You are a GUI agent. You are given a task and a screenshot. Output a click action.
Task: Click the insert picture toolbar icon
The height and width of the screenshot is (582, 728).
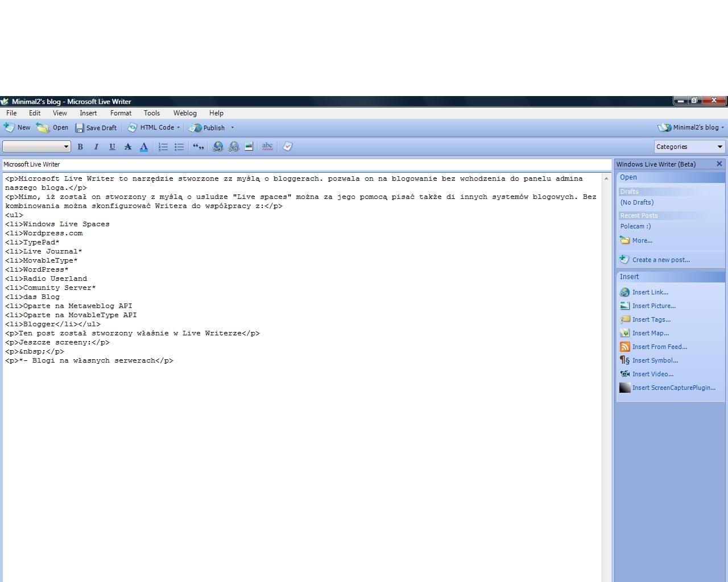[x=249, y=147]
